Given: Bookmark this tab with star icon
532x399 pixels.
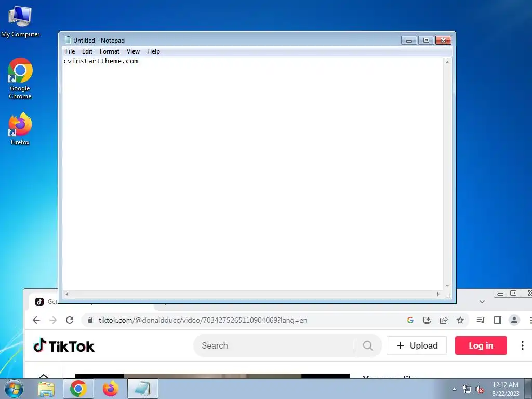Looking at the screenshot, I should pos(460,320).
